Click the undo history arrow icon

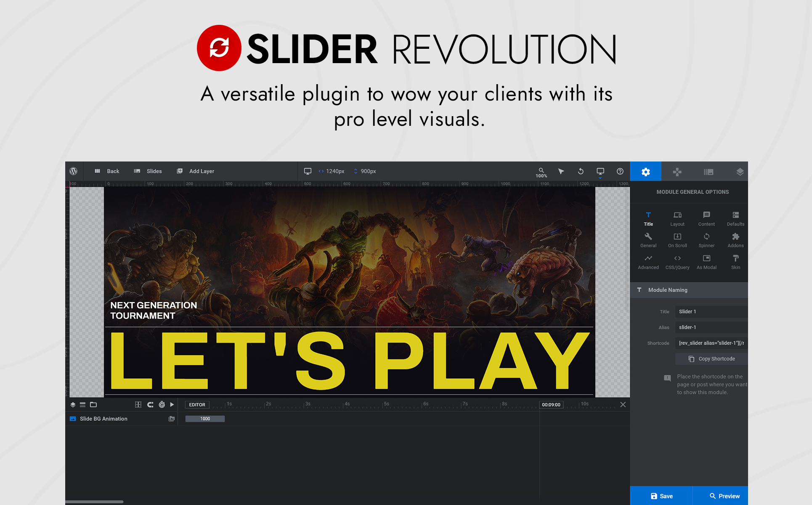pos(581,171)
